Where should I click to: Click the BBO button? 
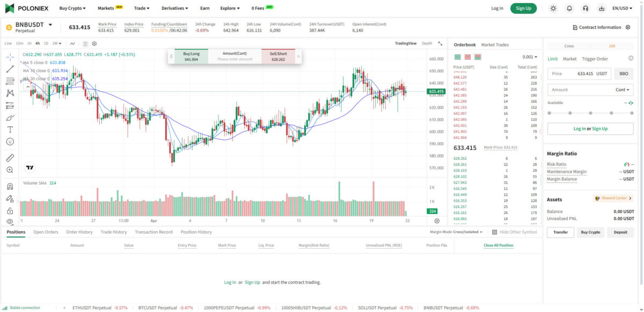coord(624,73)
